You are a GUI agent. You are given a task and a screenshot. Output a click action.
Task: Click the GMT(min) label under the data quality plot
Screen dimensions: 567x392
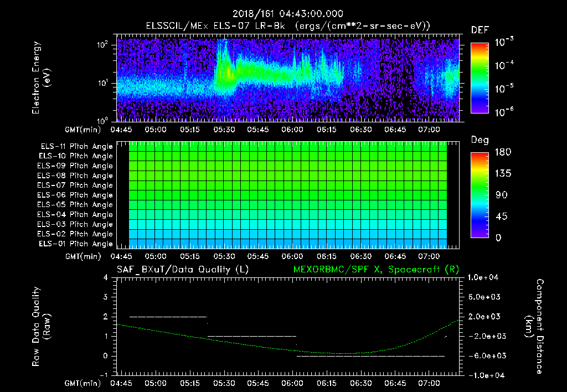[x=83, y=383]
